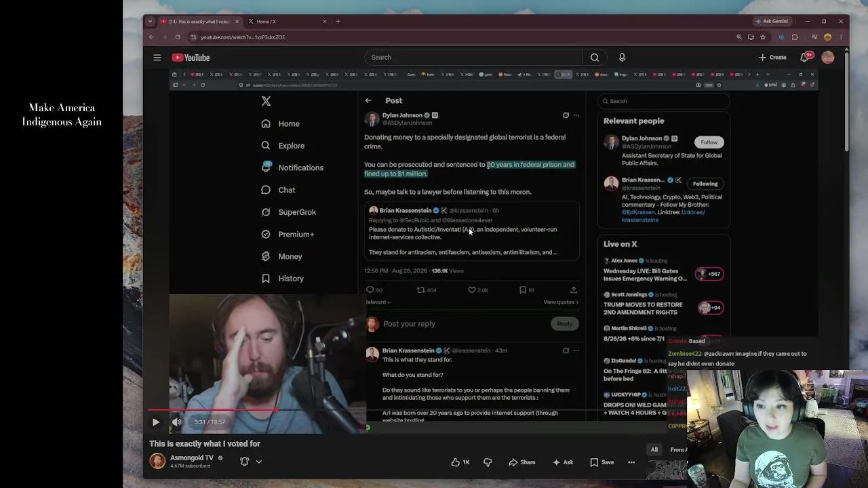
Task: Follow Dylan Johnson in Relevant people
Action: click(709, 142)
